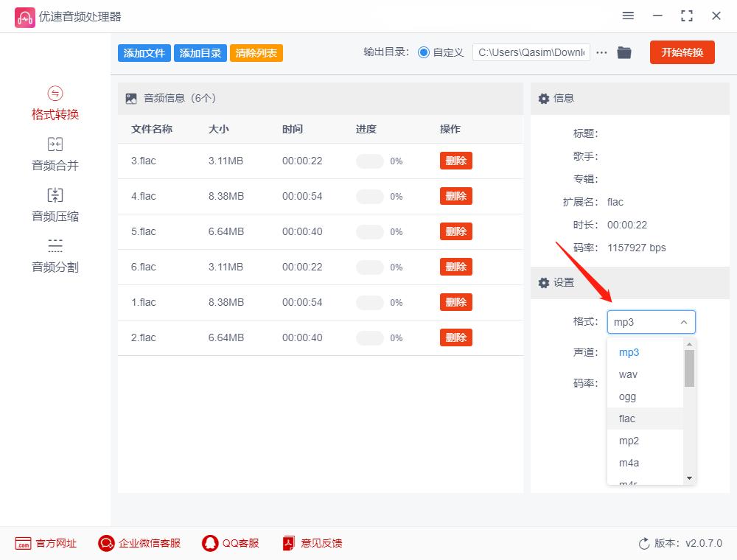
Task: Click the refresh icon next to version number
Action: pos(642,543)
